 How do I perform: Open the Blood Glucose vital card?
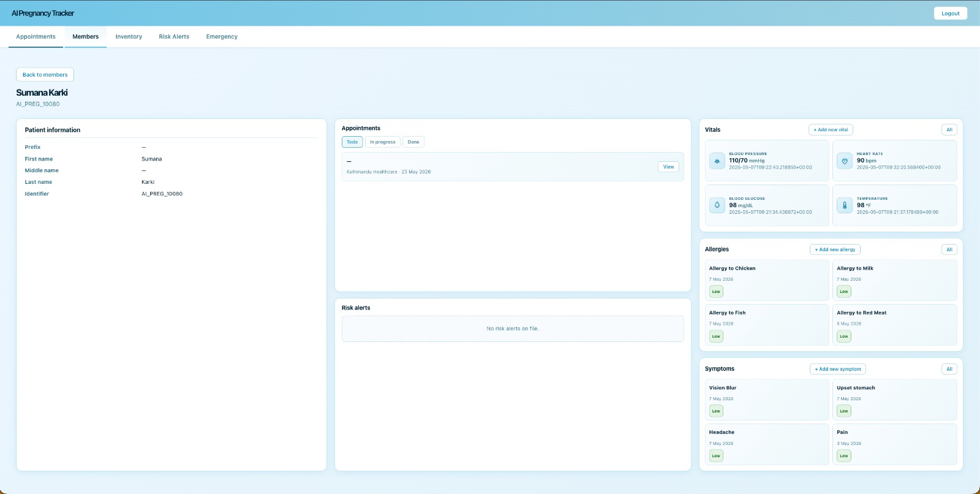(x=767, y=205)
